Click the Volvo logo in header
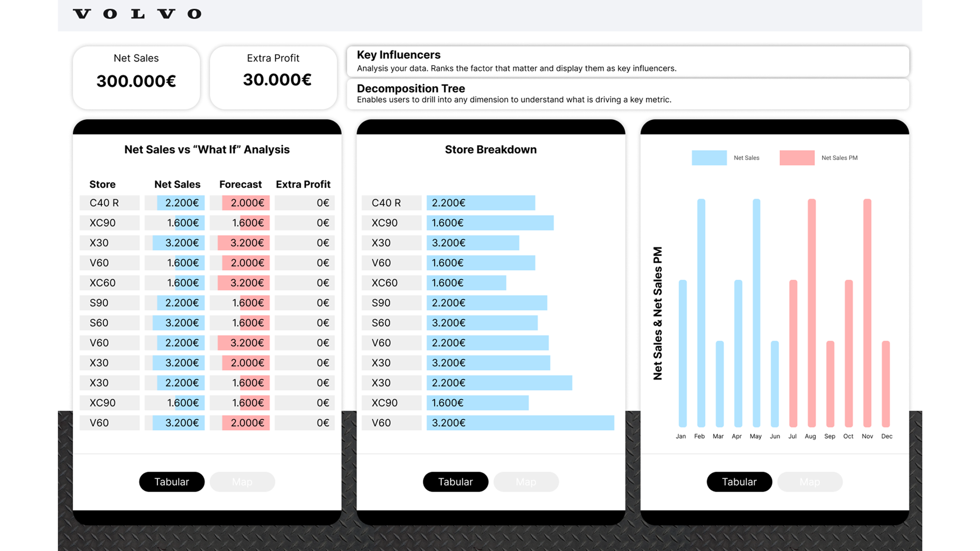980x551 pixels. pyautogui.click(x=137, y=14)
